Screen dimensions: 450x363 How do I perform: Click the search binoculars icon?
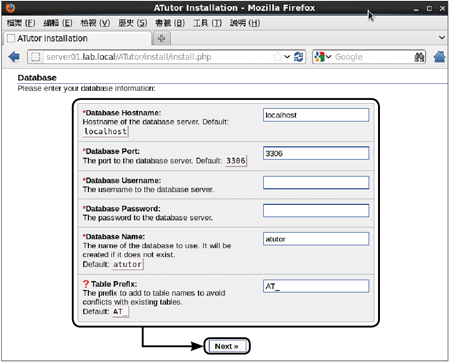point(419,57)
